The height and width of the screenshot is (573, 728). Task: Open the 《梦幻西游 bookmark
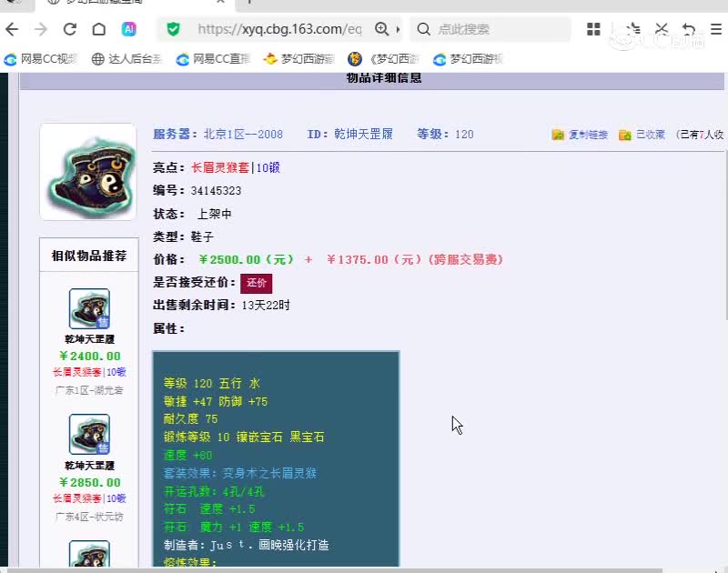tap(383, 59)
